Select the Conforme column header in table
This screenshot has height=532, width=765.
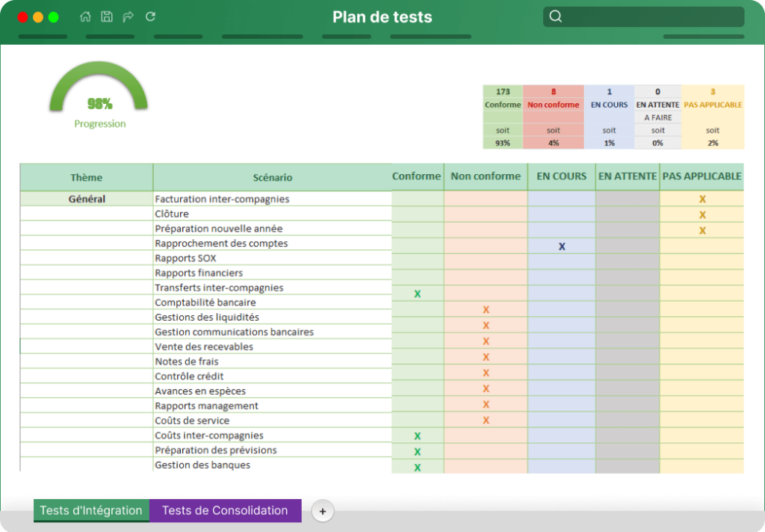point(417,176)
